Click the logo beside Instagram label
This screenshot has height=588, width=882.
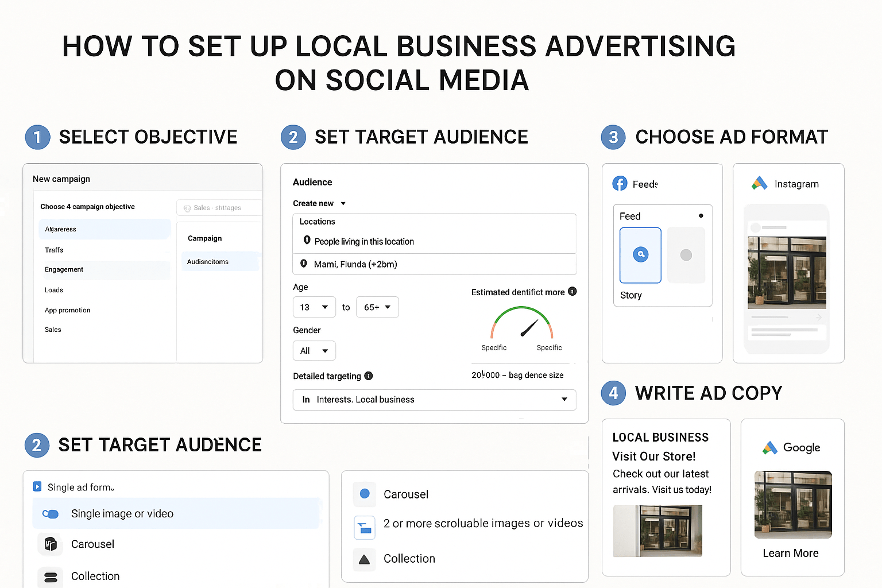click(x=760, y=183)
